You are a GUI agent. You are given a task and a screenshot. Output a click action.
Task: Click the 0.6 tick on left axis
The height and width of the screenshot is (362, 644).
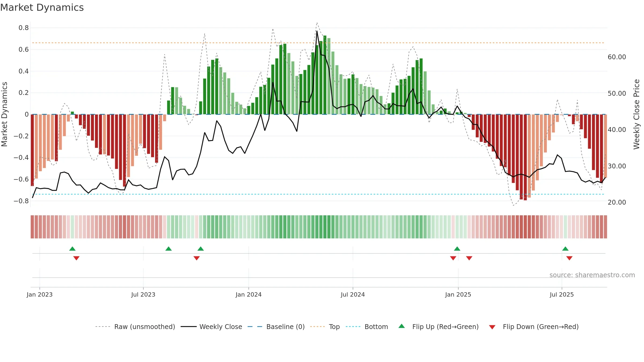24,50
